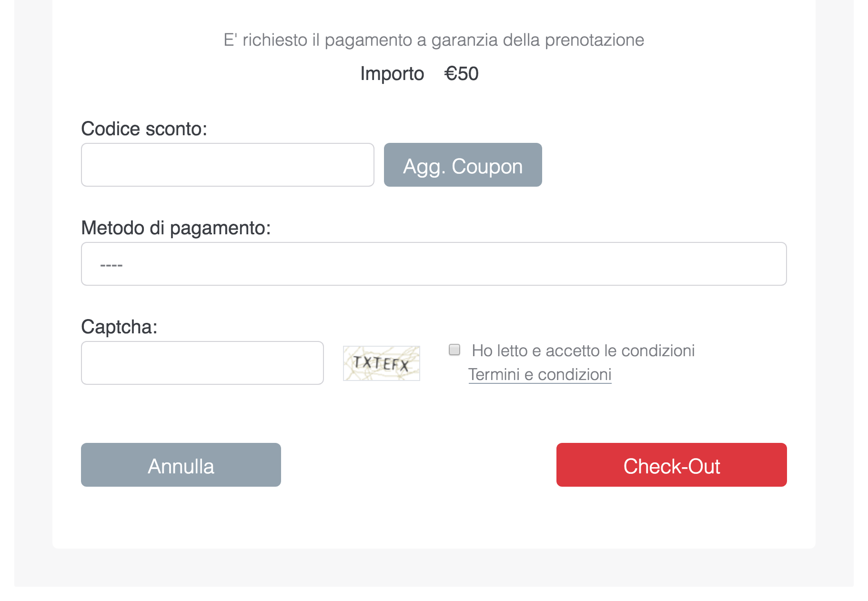Screen dimensions: 868x601
Task: Focus the Captcha text input
Action: coord(202,363)
